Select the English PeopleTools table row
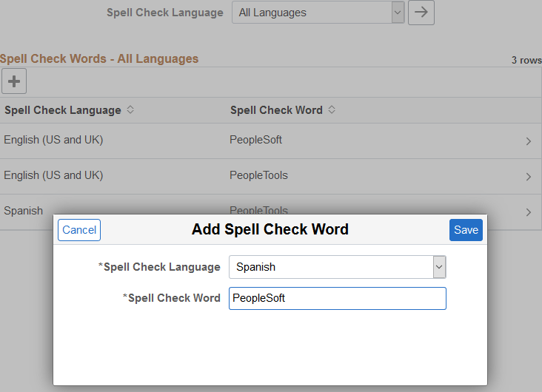The image size is (542, 392). (271, 177)
